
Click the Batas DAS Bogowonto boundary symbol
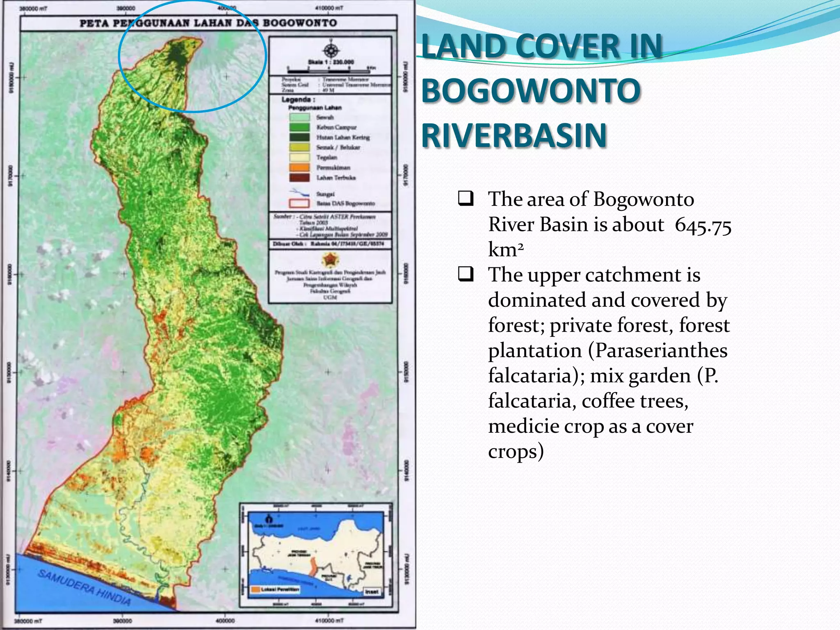[299, 203]
